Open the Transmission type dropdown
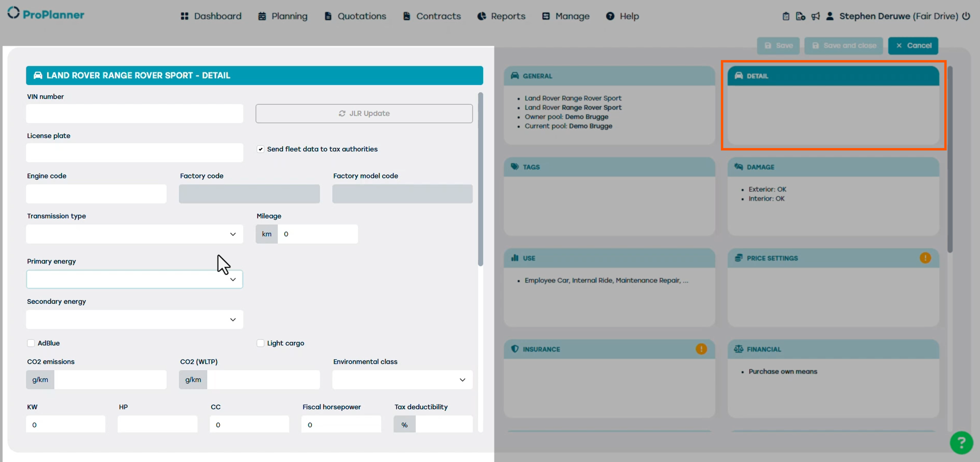 (134, 234)
